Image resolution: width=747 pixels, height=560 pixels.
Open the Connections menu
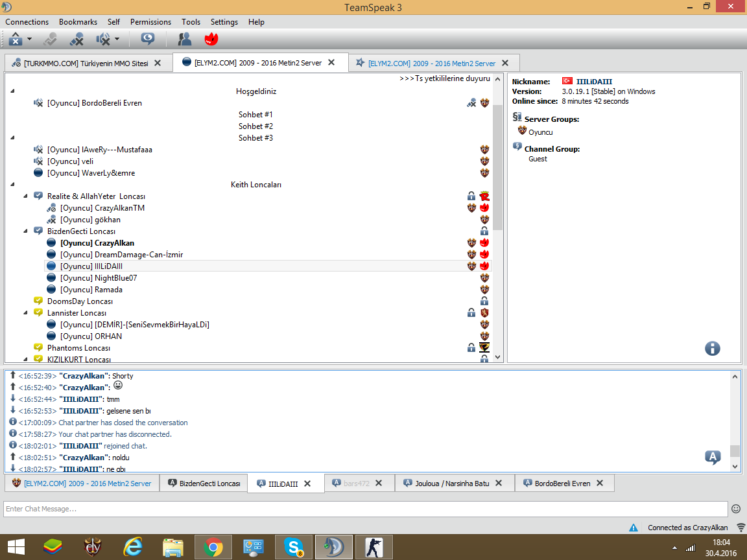[x=27, y=22]
